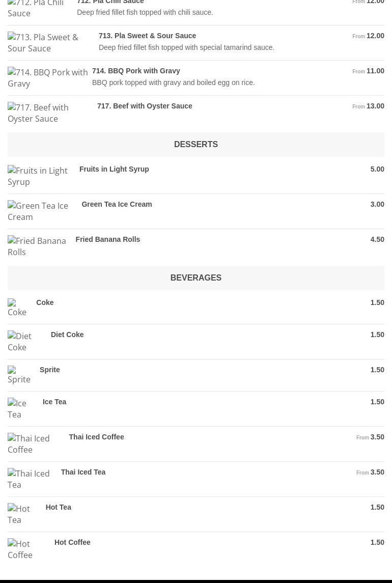Screen dimensions: 392x583
Task: Click the 3.50 price of Thai Iced Coffee
Action: coord(377,437)
